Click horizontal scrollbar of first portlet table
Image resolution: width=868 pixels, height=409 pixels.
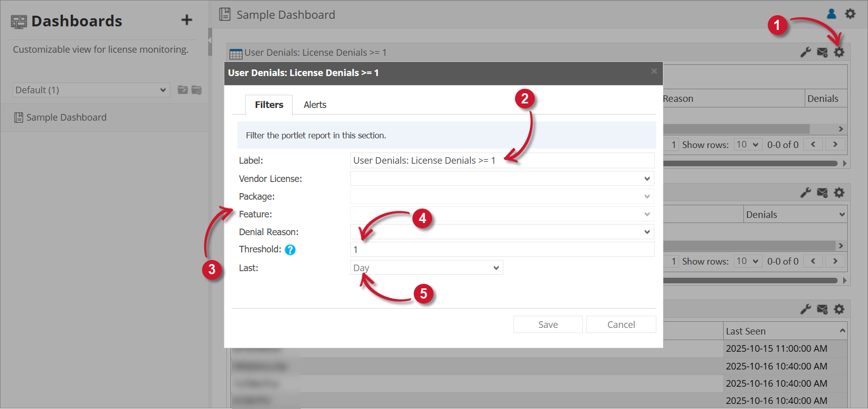[737, 129]
